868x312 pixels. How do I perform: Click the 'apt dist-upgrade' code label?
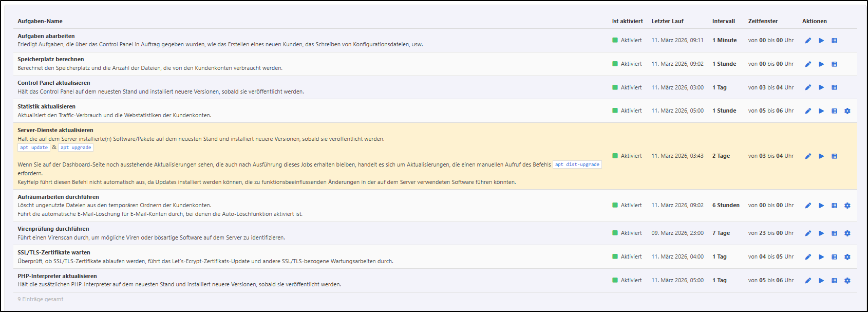pos(577,164)
